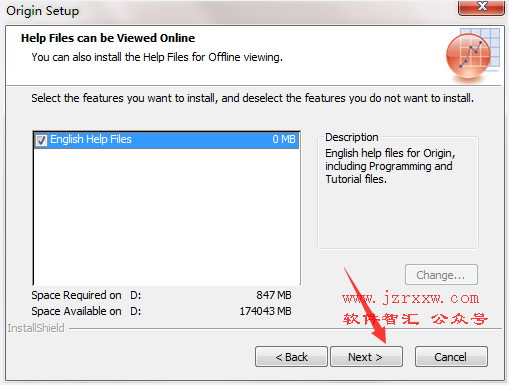Image resolution: width=509 pixels, height=385 pixels.
Task: Cancel the Origin setup
Action: [451, 357]
